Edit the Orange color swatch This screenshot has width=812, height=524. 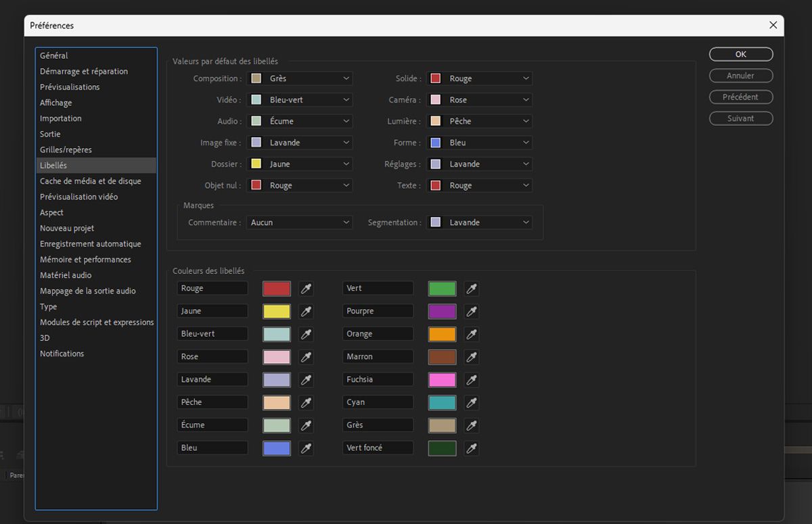[443, 334]
